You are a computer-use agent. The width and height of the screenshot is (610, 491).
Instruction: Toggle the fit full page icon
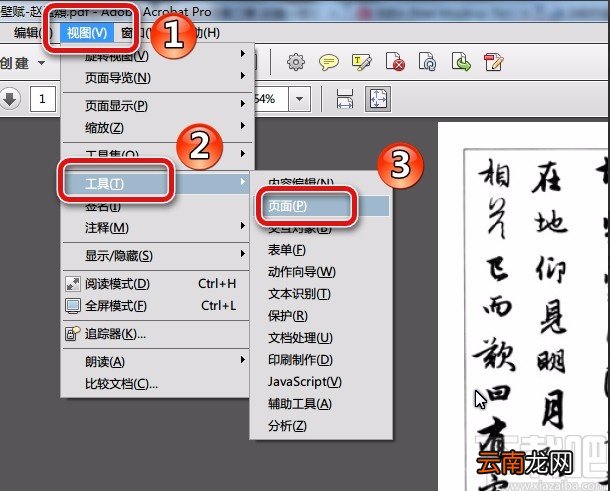click(378, 99)
